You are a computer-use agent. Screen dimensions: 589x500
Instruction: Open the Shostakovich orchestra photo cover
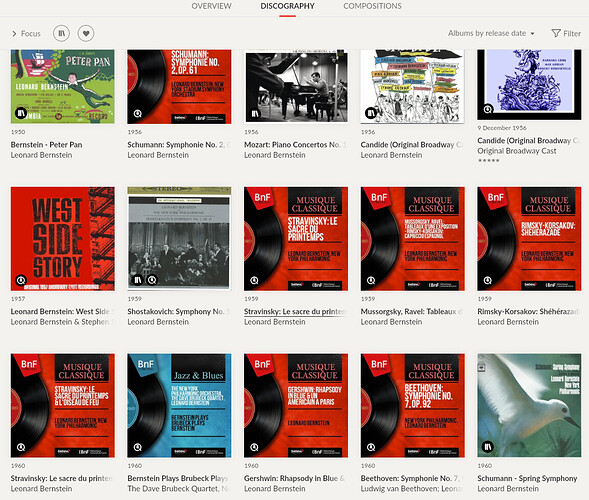[179, 239]
